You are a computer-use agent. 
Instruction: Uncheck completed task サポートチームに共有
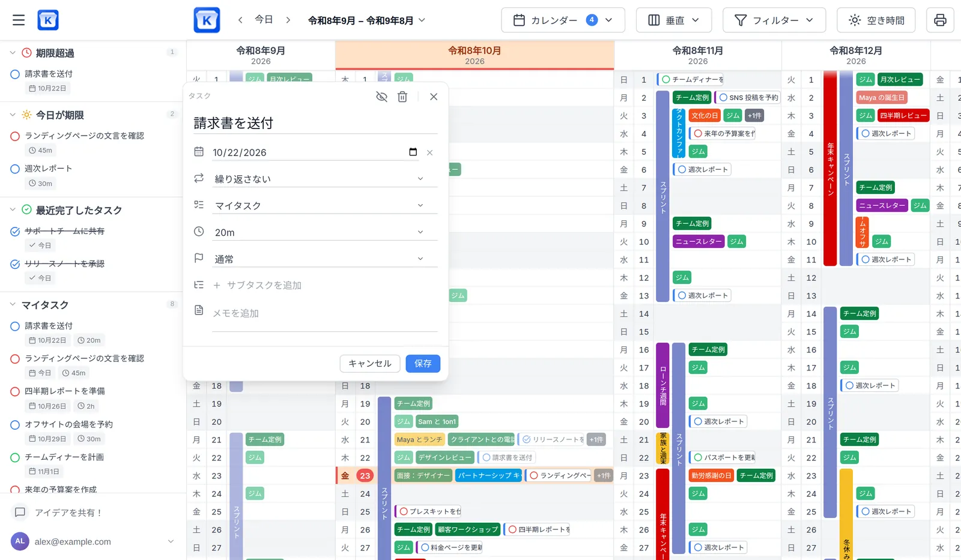[15, 232]
